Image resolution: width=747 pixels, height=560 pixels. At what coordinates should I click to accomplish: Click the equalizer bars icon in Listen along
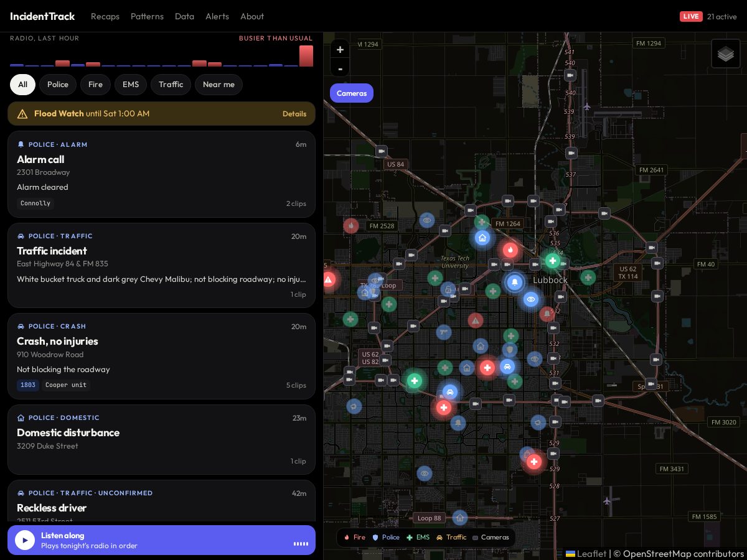[x=301, y=544]
